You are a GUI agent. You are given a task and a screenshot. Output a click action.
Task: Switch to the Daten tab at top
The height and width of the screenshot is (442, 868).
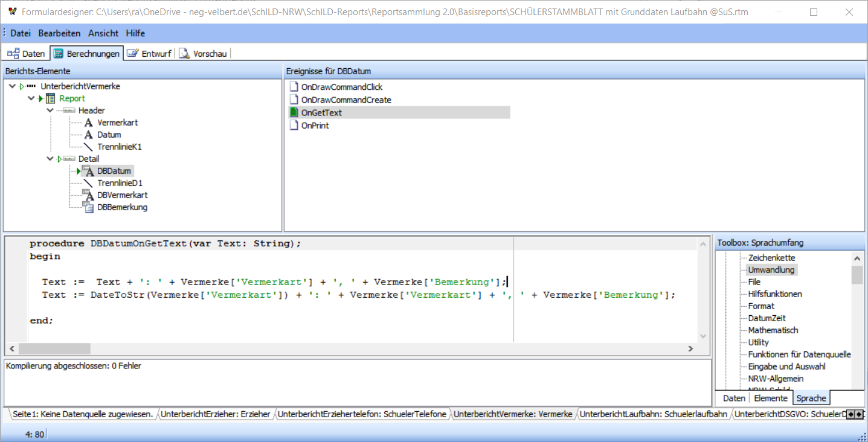click(27, 54)
